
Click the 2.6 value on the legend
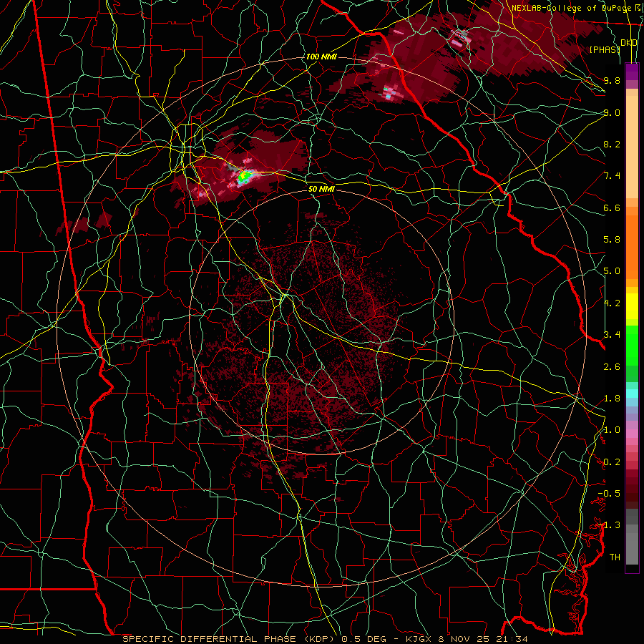coord(612,367)
